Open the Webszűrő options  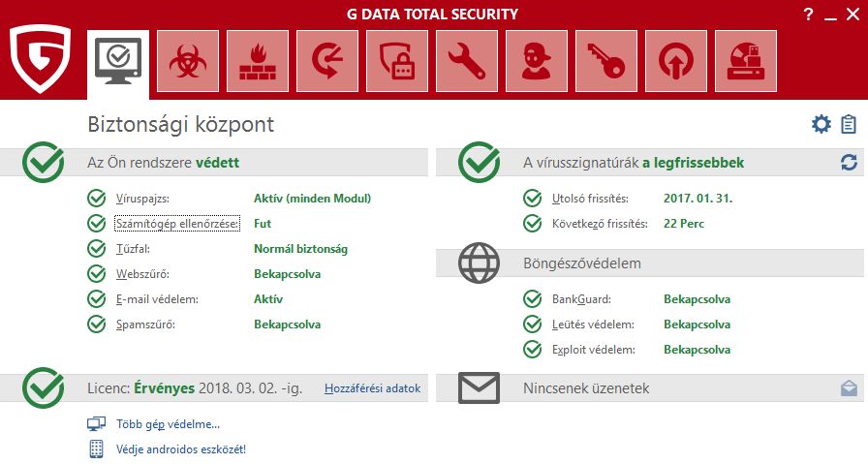pyautogui.click(x=142, y=274)
